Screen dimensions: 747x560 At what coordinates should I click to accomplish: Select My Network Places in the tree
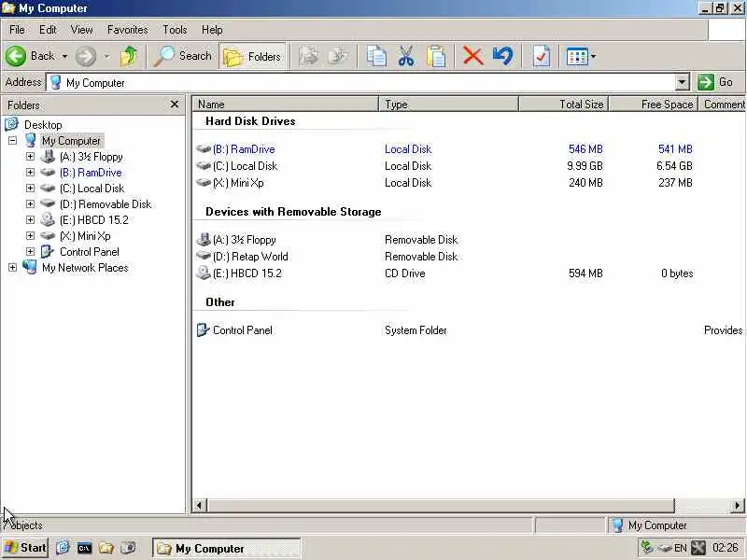pyautogui.click(x=85, y=268)
